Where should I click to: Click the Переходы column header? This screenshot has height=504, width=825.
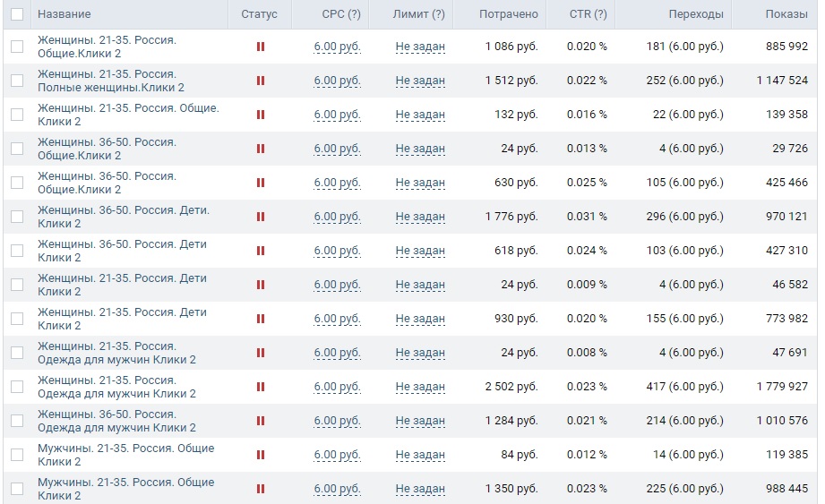695,14
